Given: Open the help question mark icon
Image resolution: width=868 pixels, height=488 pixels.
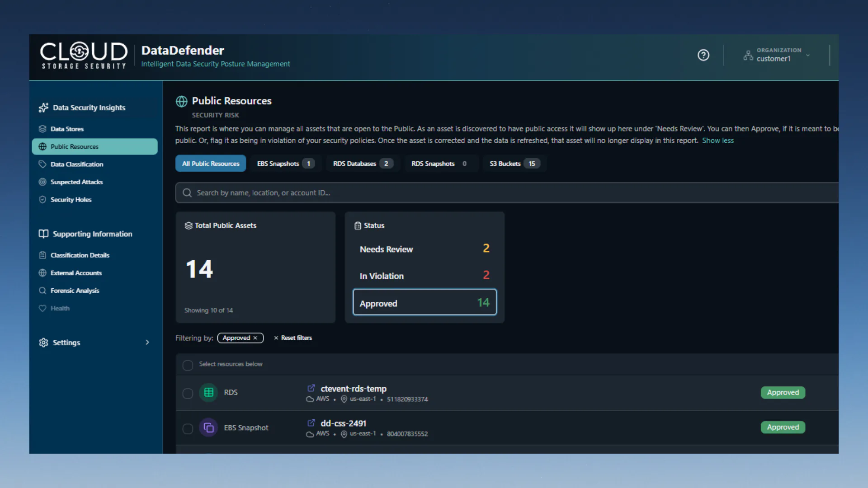Looking at the screenshot, I should point(703,55).
